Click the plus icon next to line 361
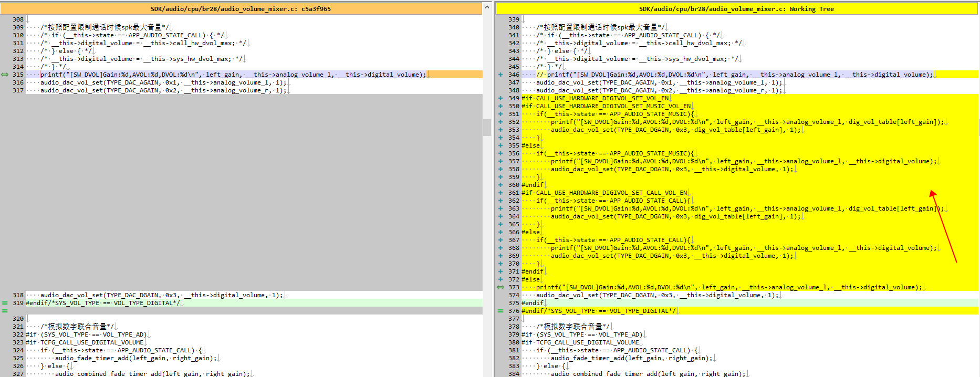Screen dimensions: 980x377 click(501, 193)
